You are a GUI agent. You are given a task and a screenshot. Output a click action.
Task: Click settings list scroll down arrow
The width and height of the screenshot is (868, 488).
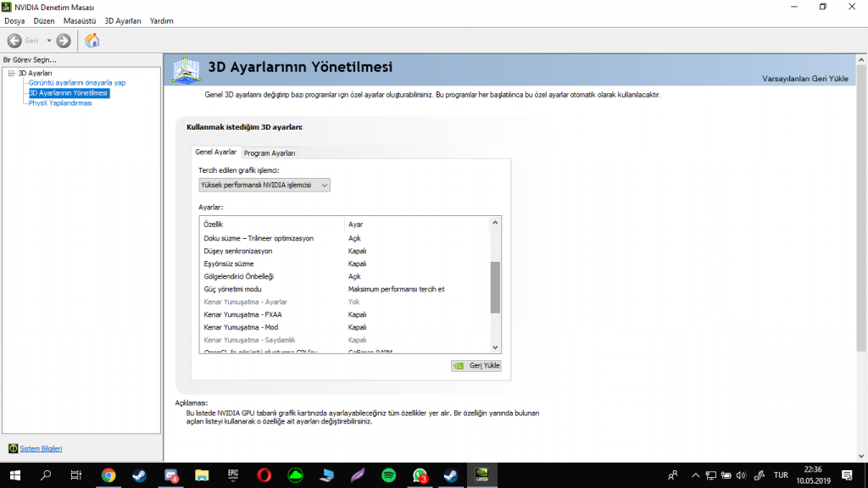pos(495,347)
